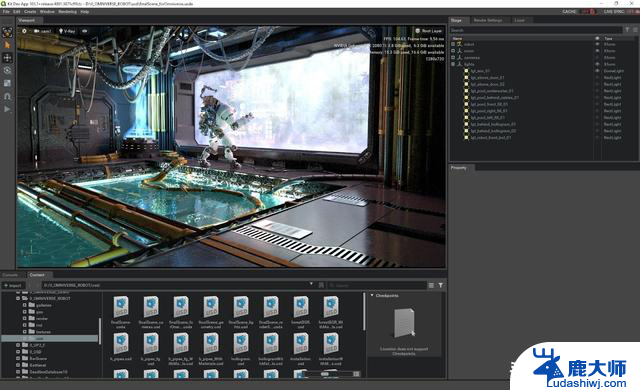Select the highlighted usd folder in tree
Screen dimensions: 640x390
point(50,339)
